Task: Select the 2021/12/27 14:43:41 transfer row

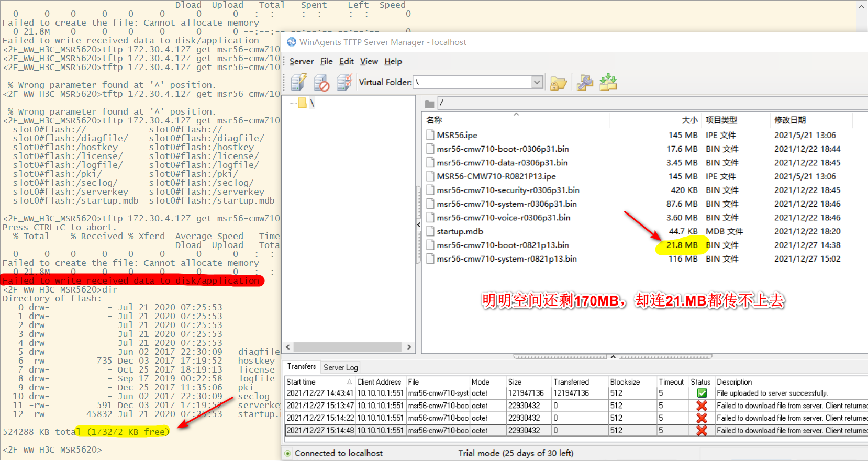Action: [x=576, y=393]
